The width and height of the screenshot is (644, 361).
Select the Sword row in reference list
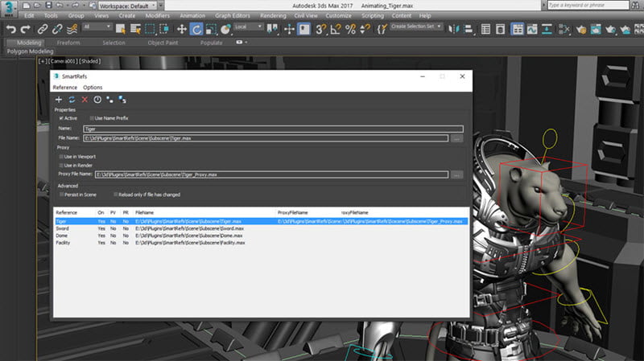(x=63, y=228)
